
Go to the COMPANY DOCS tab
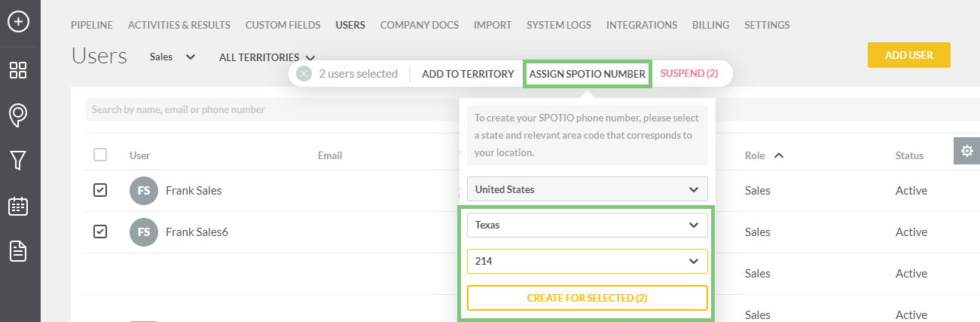pos(420,25)
